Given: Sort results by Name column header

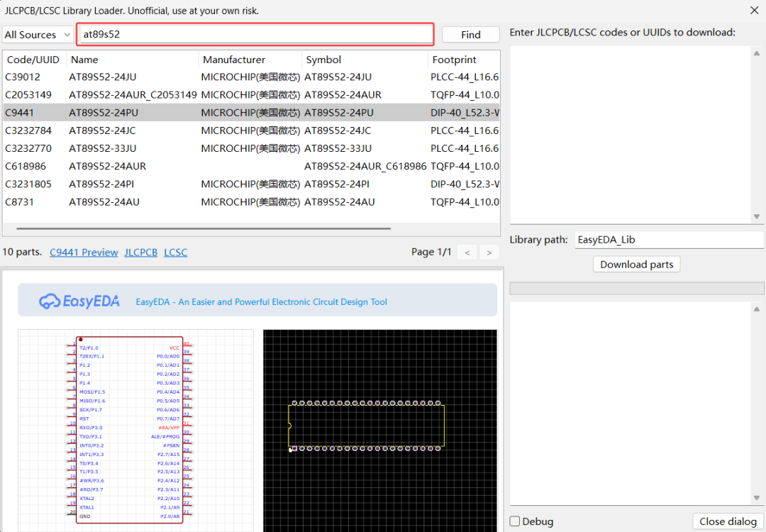Looking at the screenshot, I should click(133, 60).
